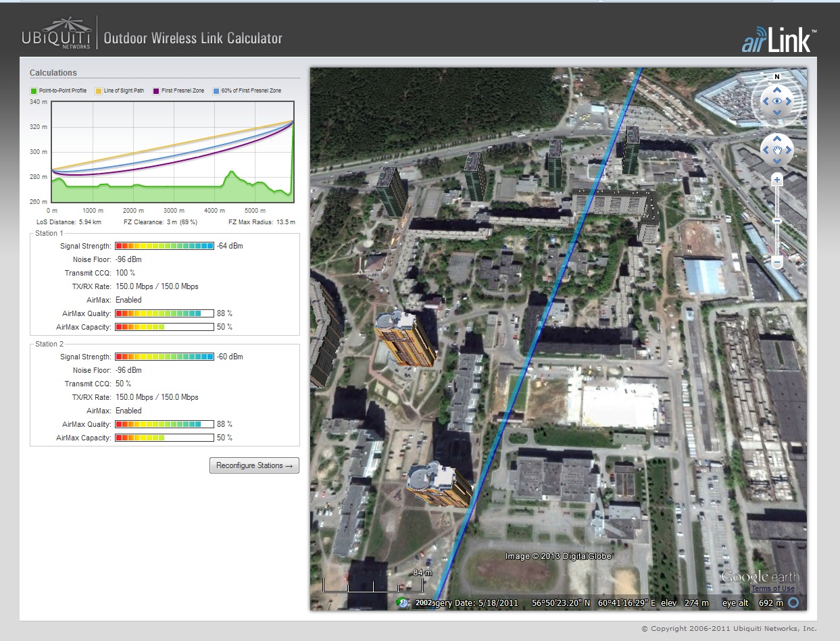Viewport: 840px width, 641px height.
Task: Pan map up with move joystick arrow
Action: pos(777,138)
